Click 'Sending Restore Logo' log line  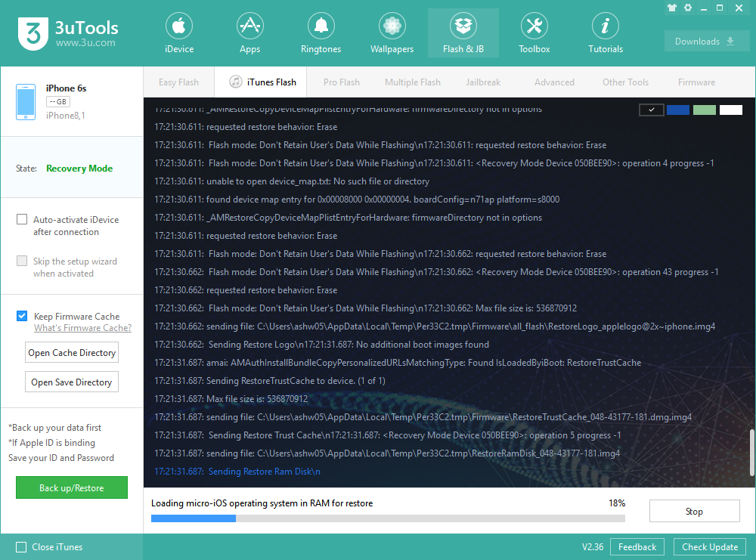click(x=321, y=345)
